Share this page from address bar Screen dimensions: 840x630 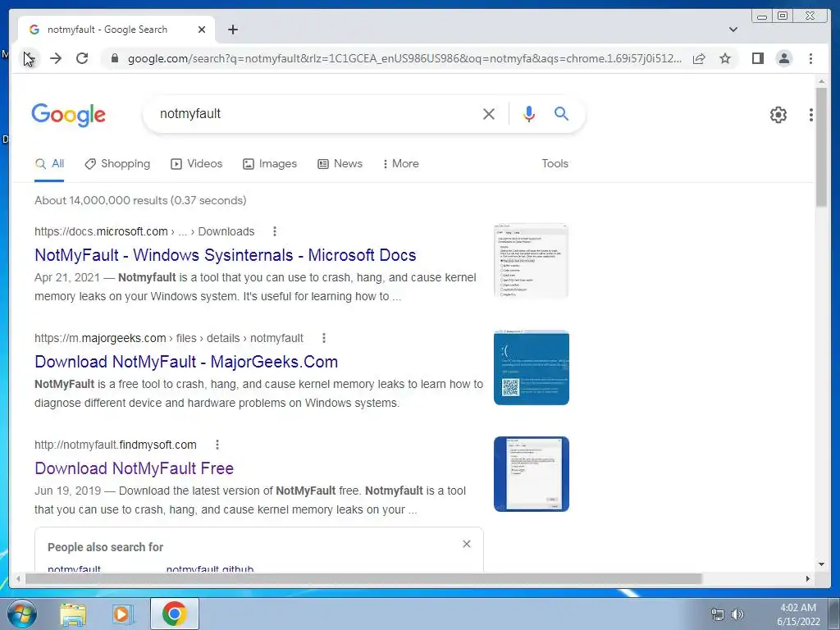699,58
